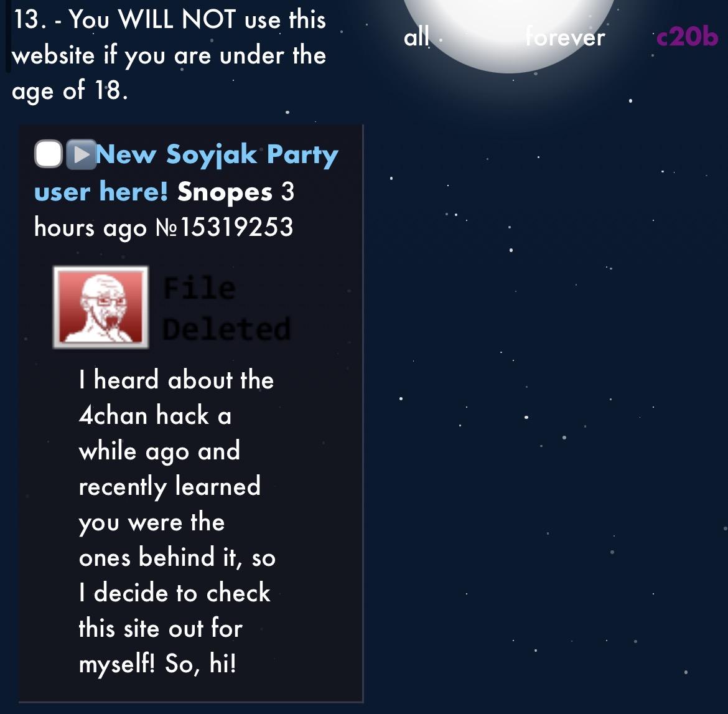
Task: Click the 'I decide to check' post line
Action: (175, 592)
